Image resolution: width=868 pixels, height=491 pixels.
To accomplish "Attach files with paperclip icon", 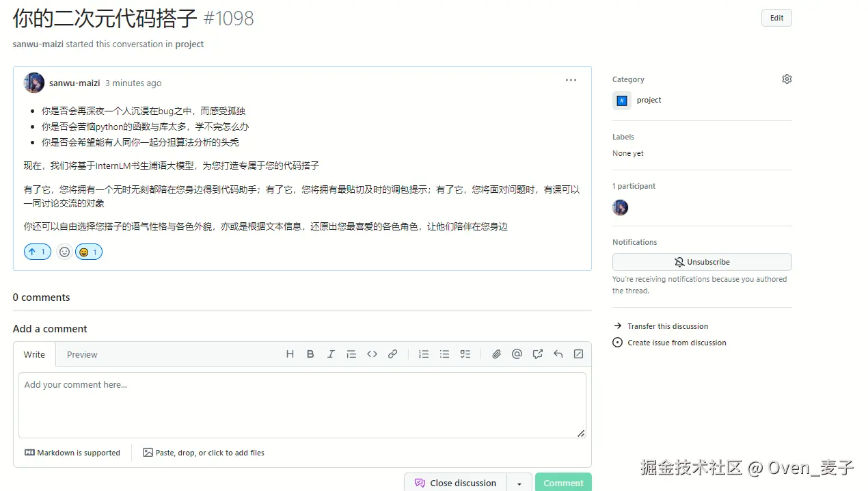I will click(497, 354).
